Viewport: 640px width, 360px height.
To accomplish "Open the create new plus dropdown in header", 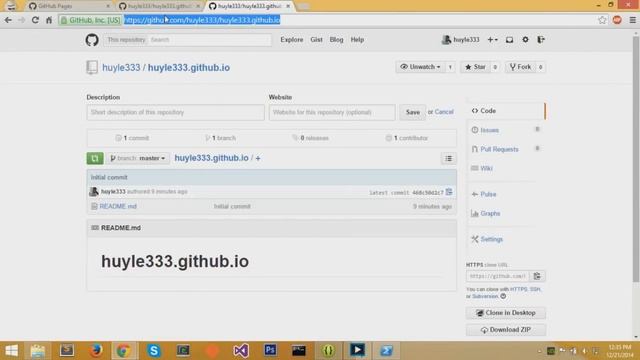I will (492, 40).
